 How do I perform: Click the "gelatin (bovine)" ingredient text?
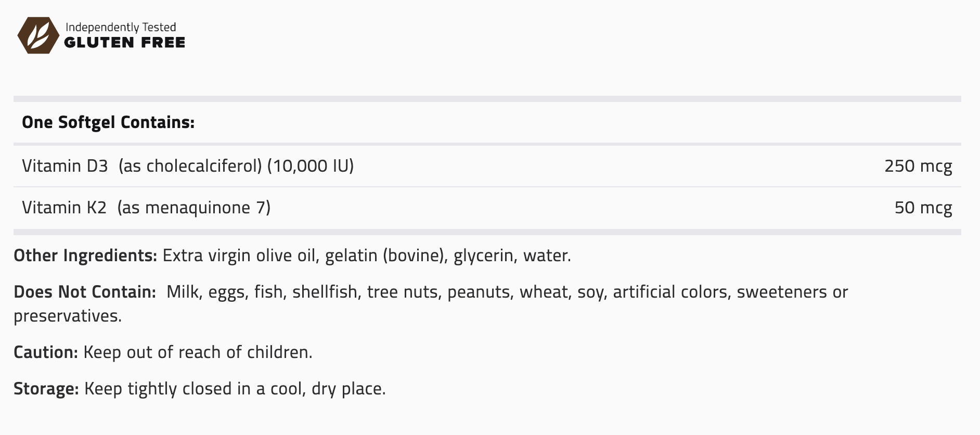(x=385, y=255)
